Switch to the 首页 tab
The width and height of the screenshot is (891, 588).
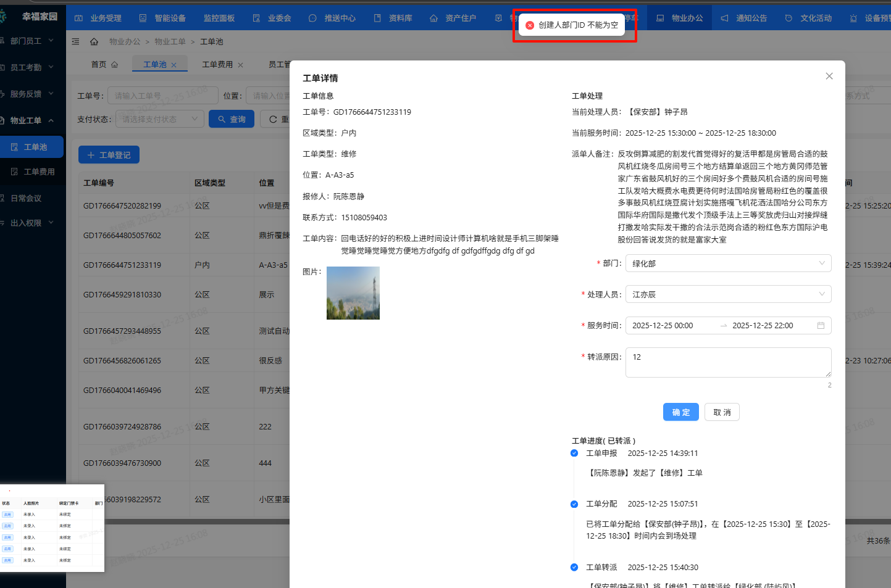104,64
